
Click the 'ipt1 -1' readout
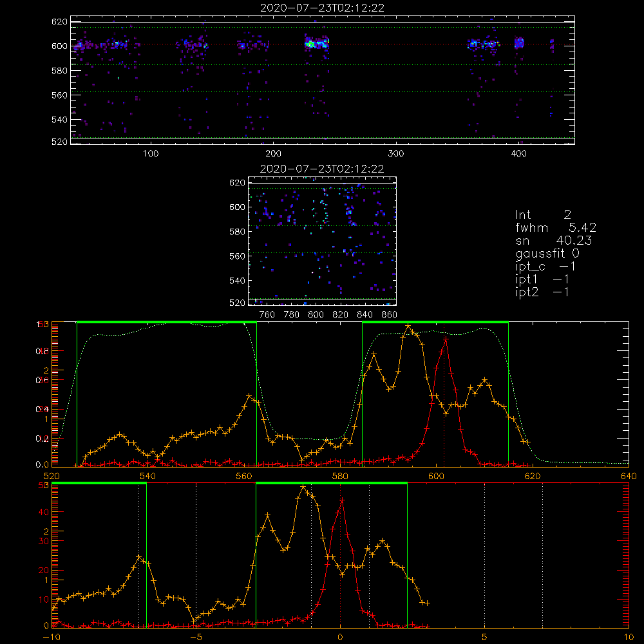coord(542,279)
